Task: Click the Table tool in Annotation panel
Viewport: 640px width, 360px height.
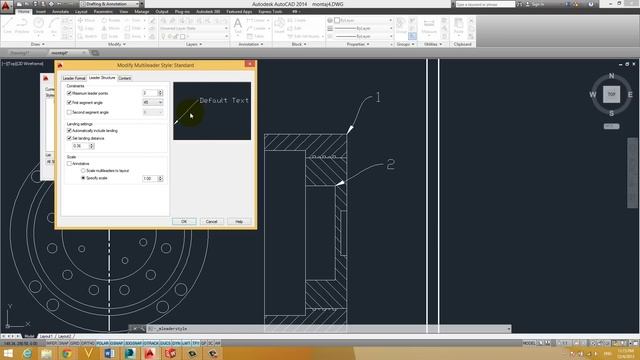Action: click(x=256, y=36)
